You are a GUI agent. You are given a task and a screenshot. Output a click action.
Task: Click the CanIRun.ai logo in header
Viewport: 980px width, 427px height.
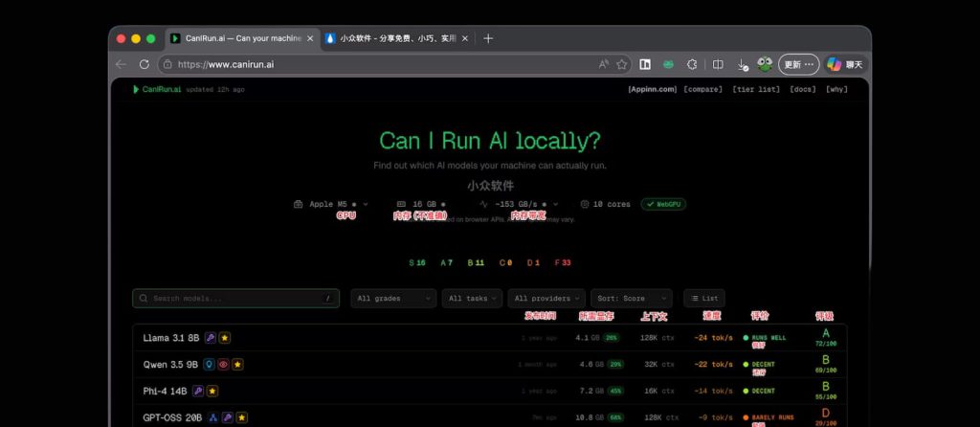(157, 89)
